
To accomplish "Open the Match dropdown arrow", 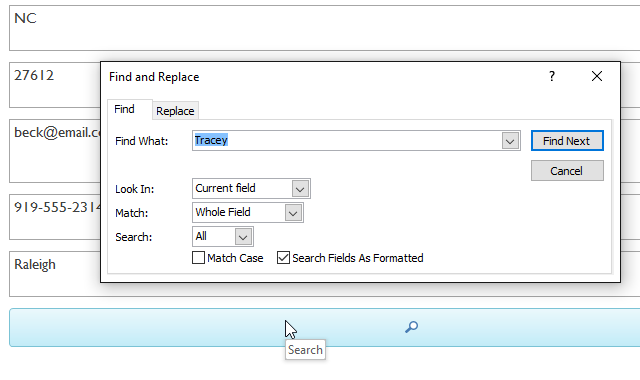I will click(293, 213).
